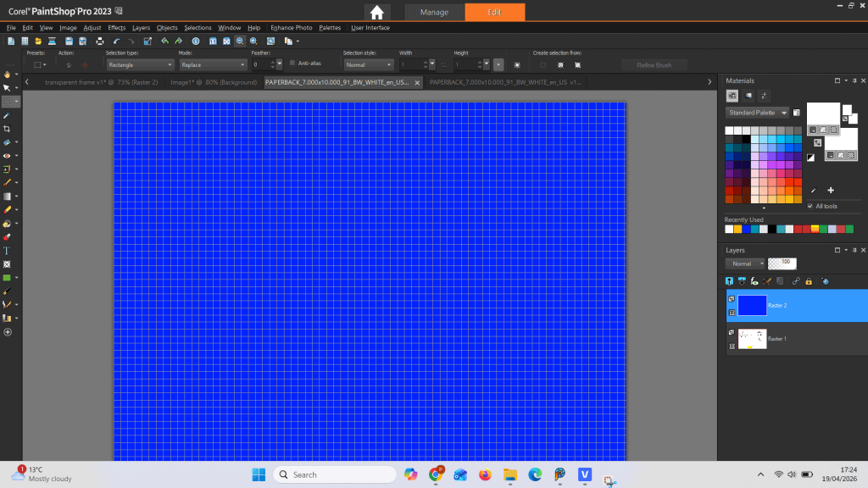Image resolution: width=868 pixels, height=488 pixels.
Task: Expand the Feather value dropdown arrow
Action: pyautogui.click(x=280, y=64)
